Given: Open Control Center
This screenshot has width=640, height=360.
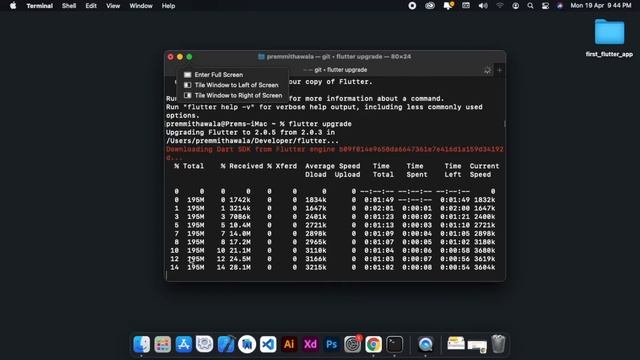Looking at the screenshot, I should tap(545, 6).
